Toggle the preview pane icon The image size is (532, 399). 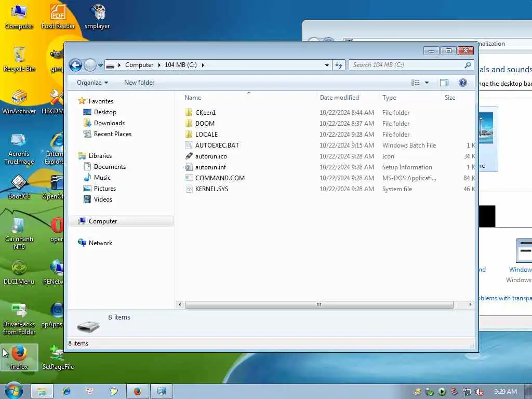pyautogui.click(x=444, y=83)
